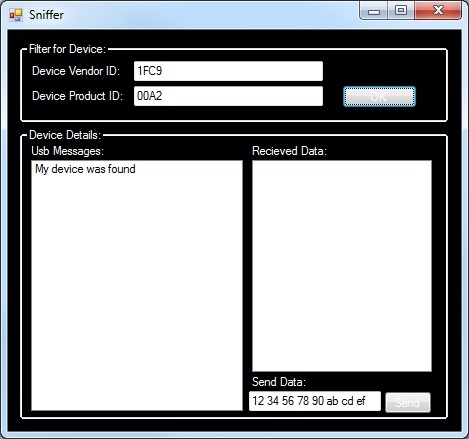The height and width of the screenshot is (439, 469).
Task: Click the OK button to apply filter
Action: pyautogui.click(x=379, y=97)
